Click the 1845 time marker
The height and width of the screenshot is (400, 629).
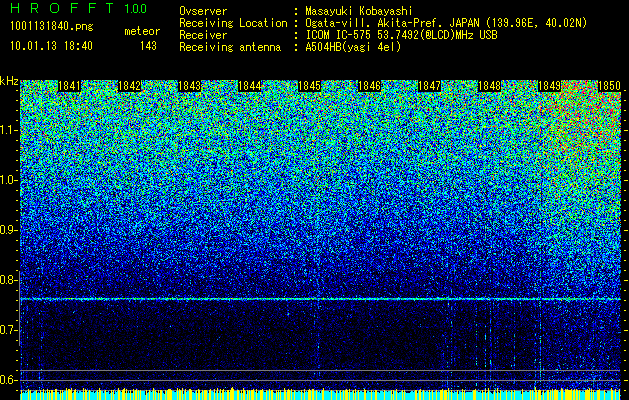click(x=309, y=86)
